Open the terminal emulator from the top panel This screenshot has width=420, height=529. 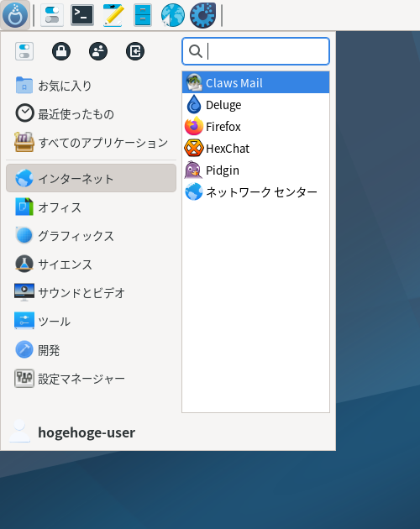[x=82, y=15]
